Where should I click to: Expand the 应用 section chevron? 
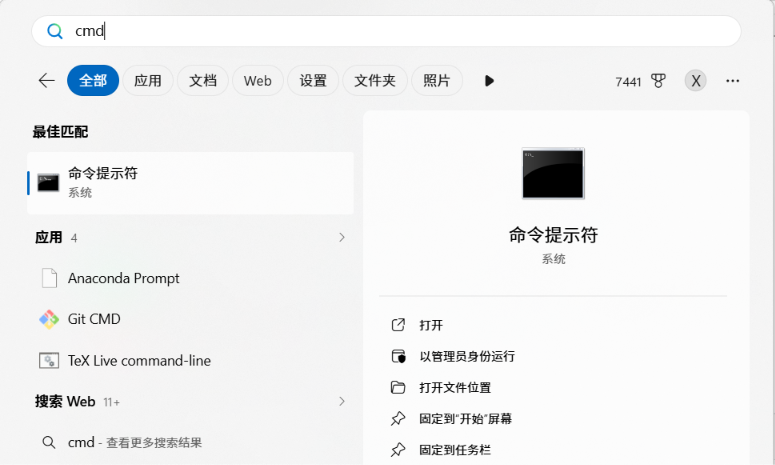tap(342, 238)
